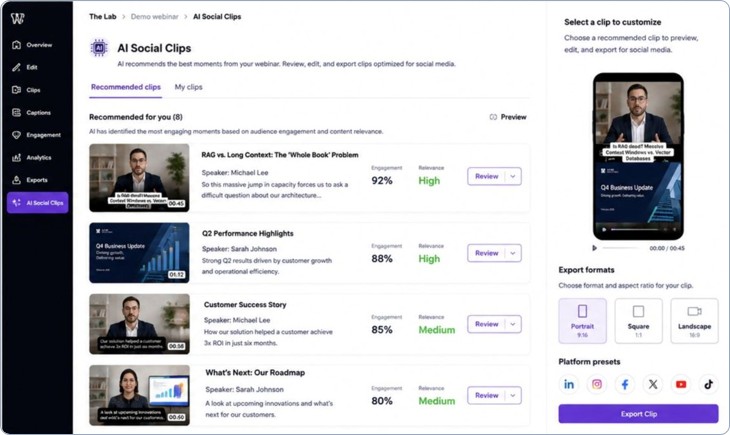The width and height of the screenshot is (730, 435).
Task: Open the Customer Success Story thumbnail
Action: pyautogui.click(x=139, y=324)
